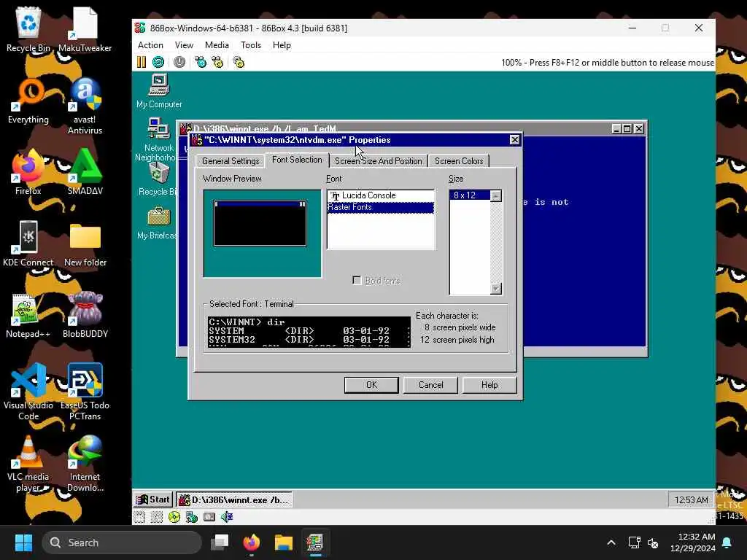This screenshot has width=747, height=560.
Task: Open Firefox from the host taskbar
Action: coord(252,542)
